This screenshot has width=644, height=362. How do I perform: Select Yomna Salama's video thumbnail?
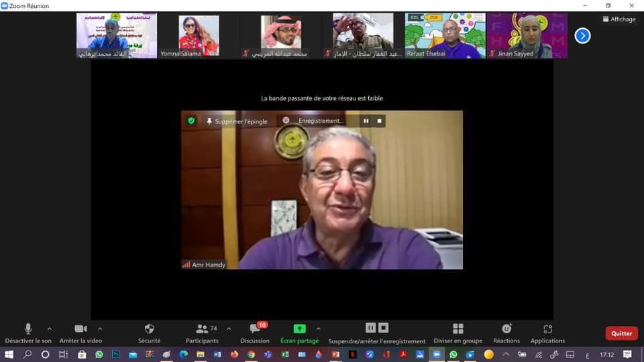point(199,36)
